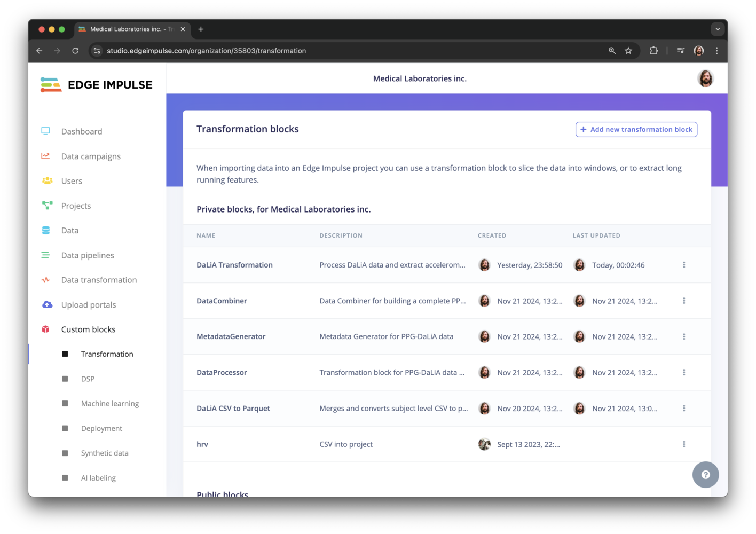This screenshot has width=756, height=534.
Task: Open actions menu for DataCombiner row
Action: (684, 301)
